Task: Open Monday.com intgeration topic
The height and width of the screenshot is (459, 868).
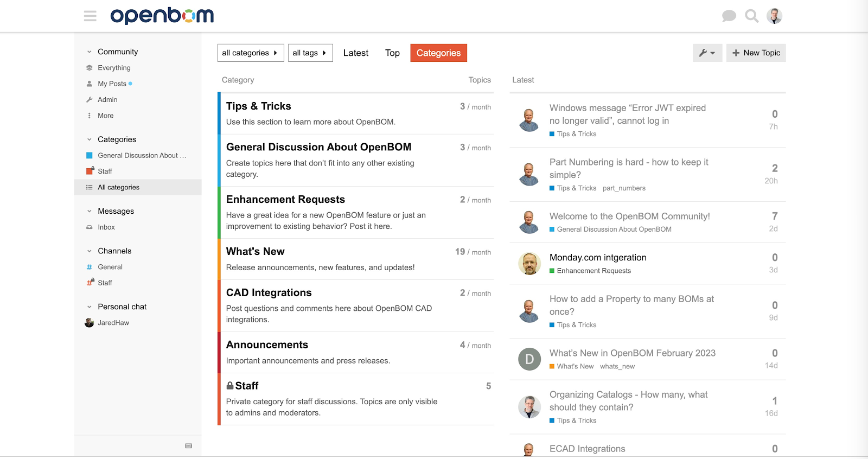Action: point(598,258)
